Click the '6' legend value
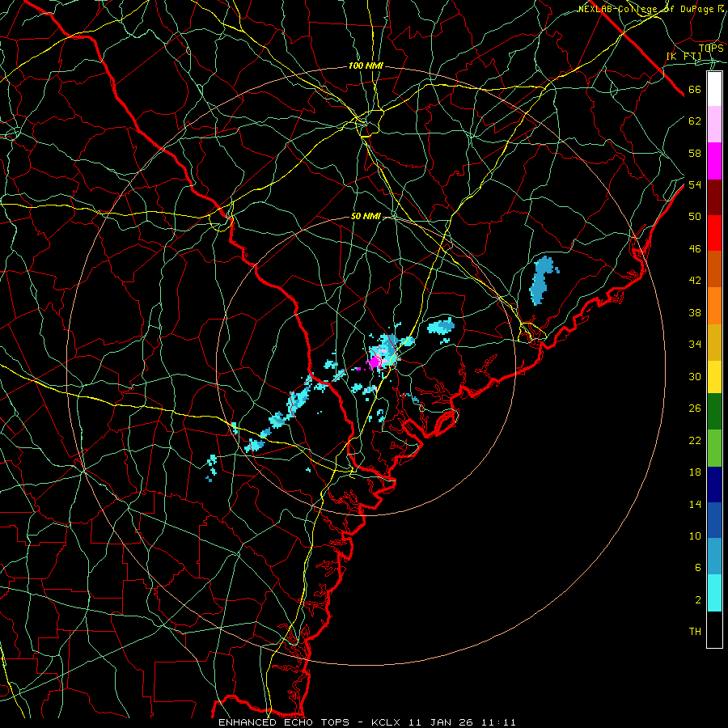The height and width of the screenshot is (728, 728). pyautogui.click(x=698, y=568)
